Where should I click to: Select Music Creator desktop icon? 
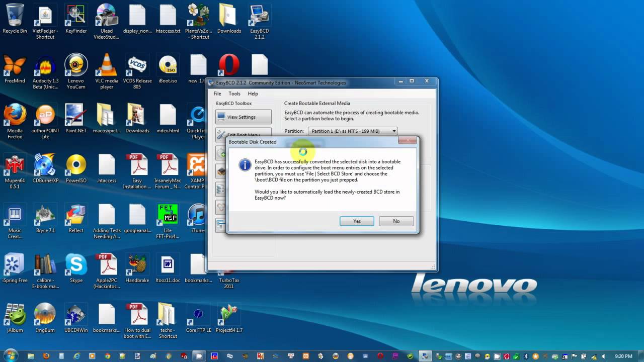(x=15, y=221)
